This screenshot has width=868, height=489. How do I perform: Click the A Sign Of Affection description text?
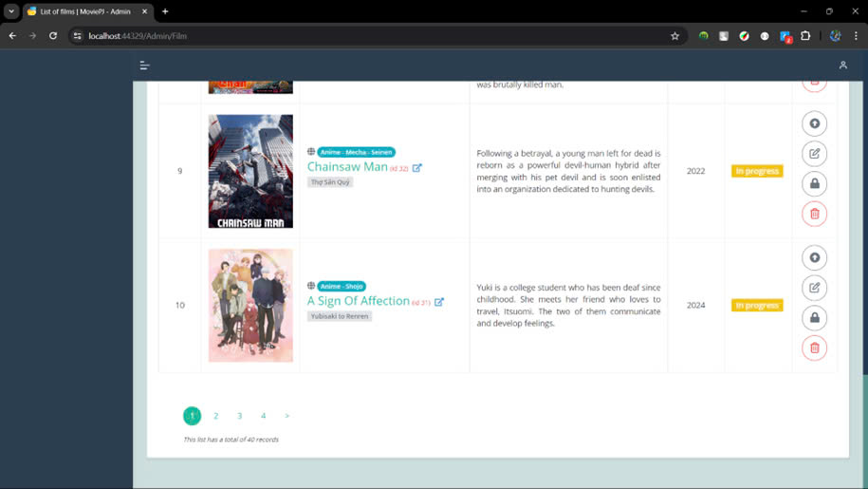568,305
